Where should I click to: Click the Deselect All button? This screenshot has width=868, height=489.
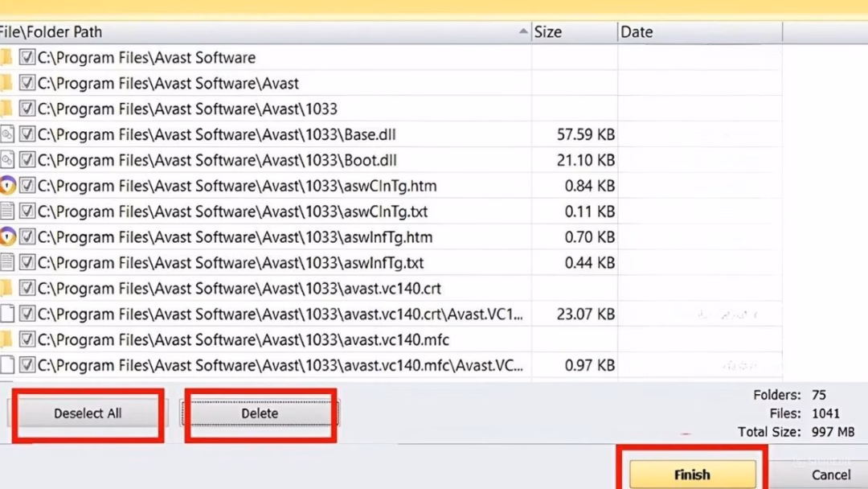[x=87, y=413]
